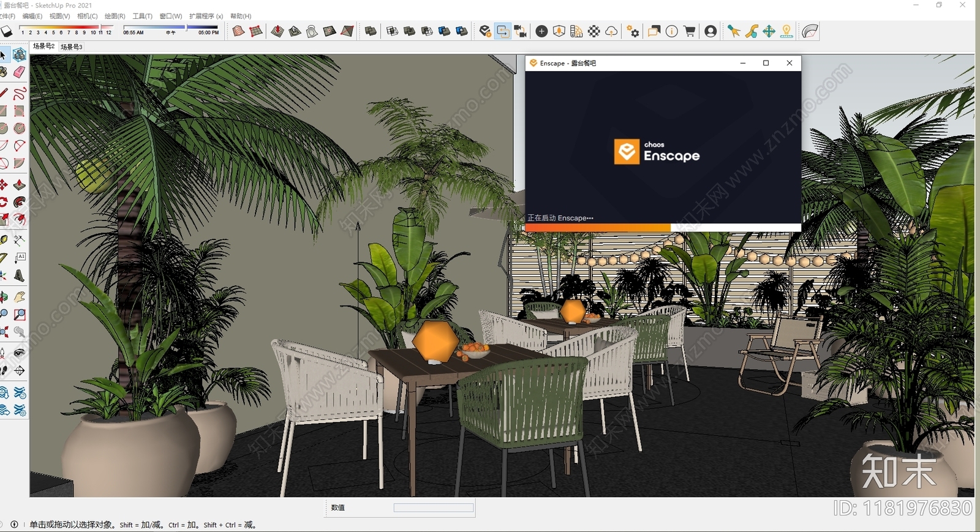Viewport: 980px width, 532px height.
Task: Open the 扩展程序 (x) menu
Action: click(206, 17)
